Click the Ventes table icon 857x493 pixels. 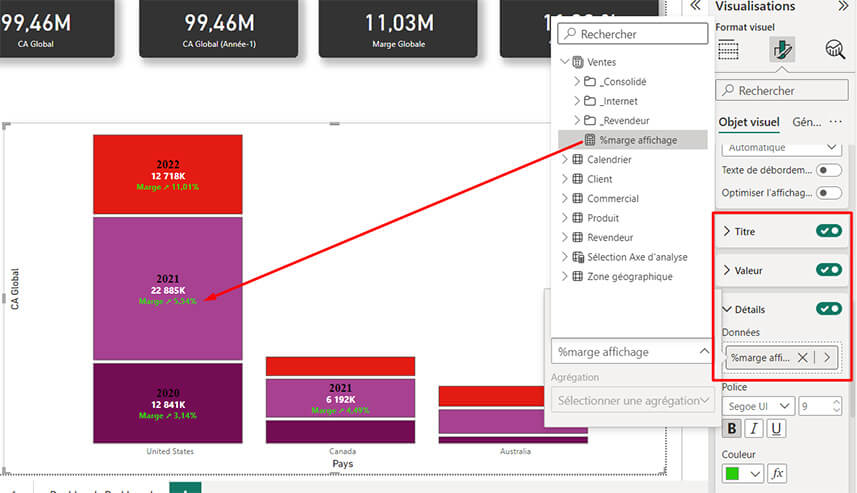pos(578,62)
